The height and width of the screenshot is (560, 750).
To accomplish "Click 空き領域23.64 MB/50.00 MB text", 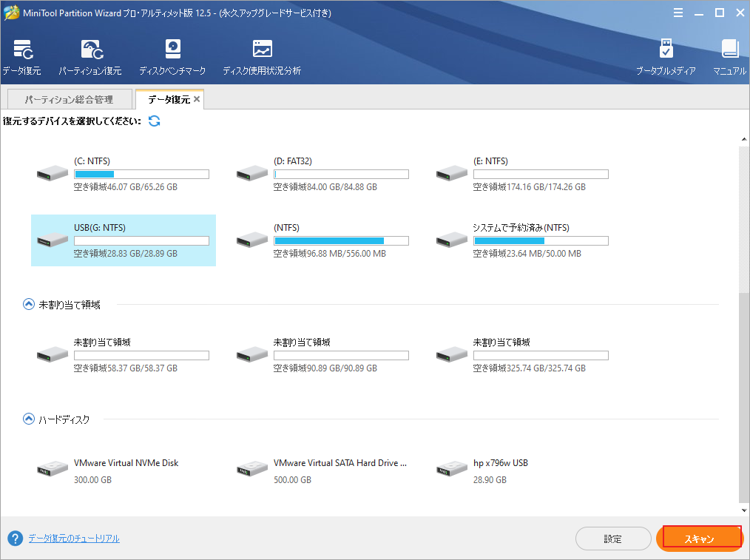I will tap(527, 254).
